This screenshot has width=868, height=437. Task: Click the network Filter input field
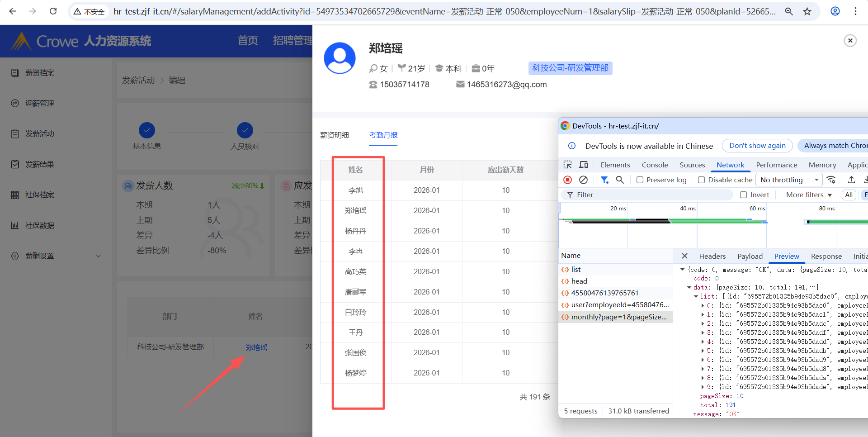(x=651, y=195)
